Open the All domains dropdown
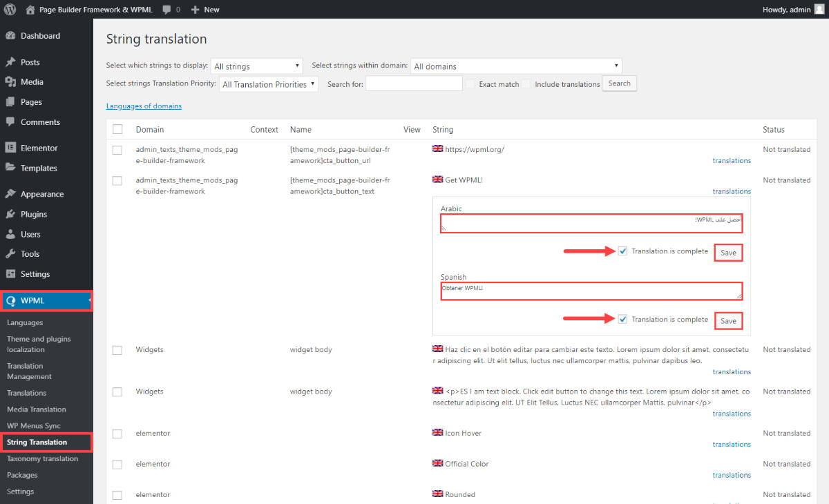 click(516, 66)
